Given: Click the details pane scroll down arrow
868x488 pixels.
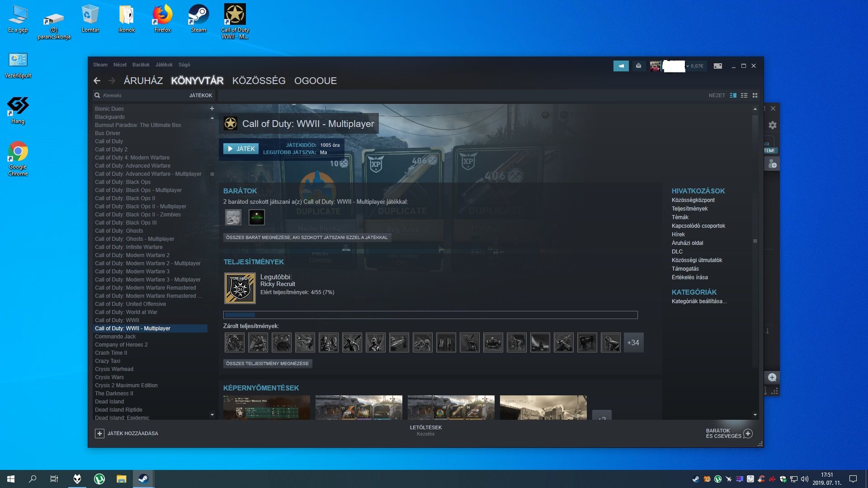Looking at the screenshot, I should [755, 415].
